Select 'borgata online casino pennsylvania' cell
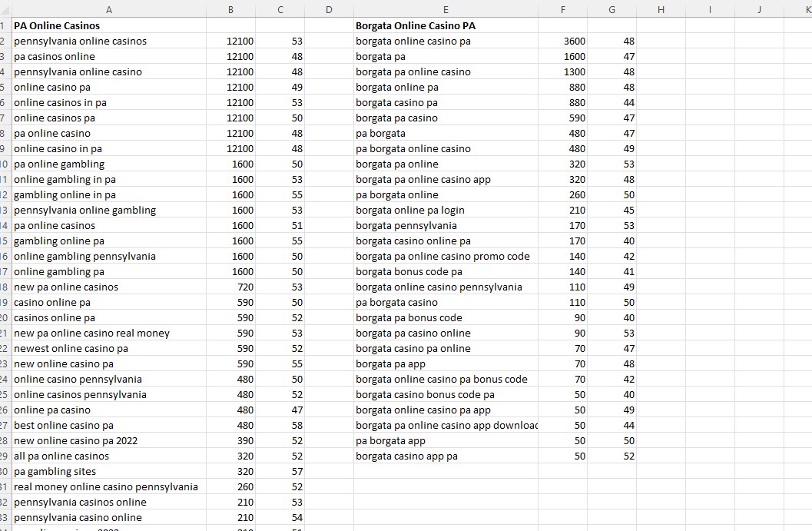The width and height of the screenshot is (812, 531). [446, 287]
